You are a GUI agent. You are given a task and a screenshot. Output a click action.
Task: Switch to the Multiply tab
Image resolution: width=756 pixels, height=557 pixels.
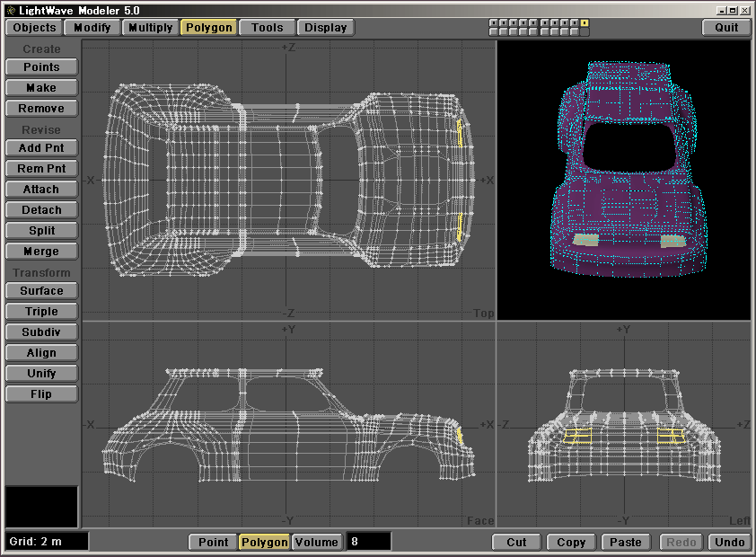coord(150,27)
